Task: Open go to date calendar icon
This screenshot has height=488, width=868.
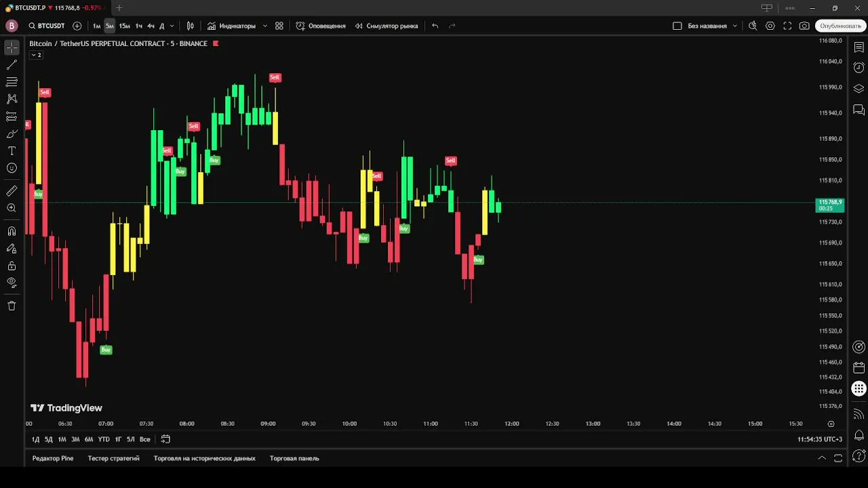Action: (x=165, y=439)
